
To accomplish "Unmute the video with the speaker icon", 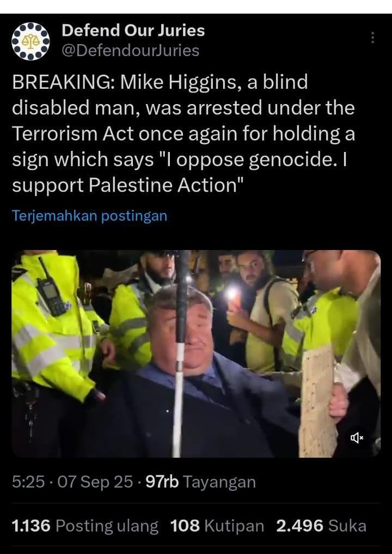I will [357, 438].
